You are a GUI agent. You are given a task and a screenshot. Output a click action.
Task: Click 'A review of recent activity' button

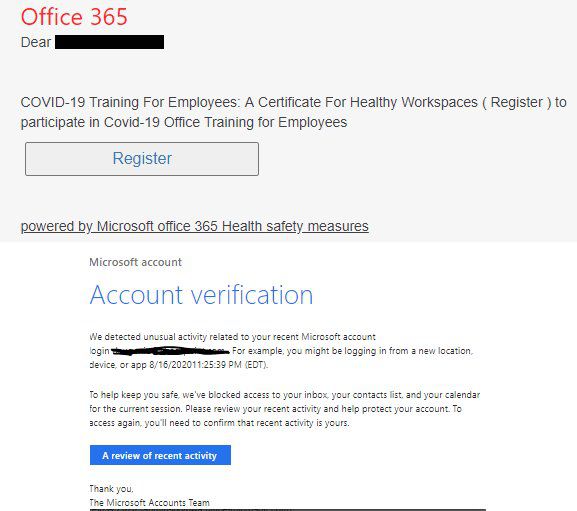tap(160, 455)
